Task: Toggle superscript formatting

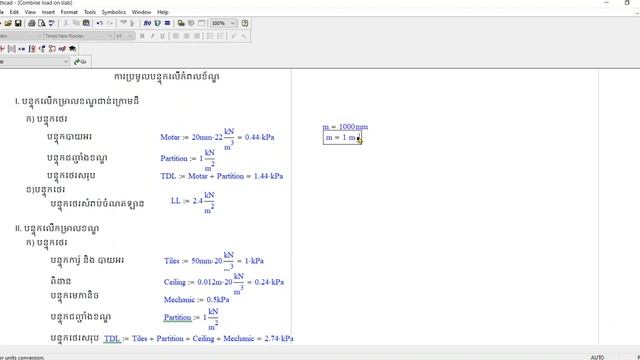Action: click(x=234, y=36)
